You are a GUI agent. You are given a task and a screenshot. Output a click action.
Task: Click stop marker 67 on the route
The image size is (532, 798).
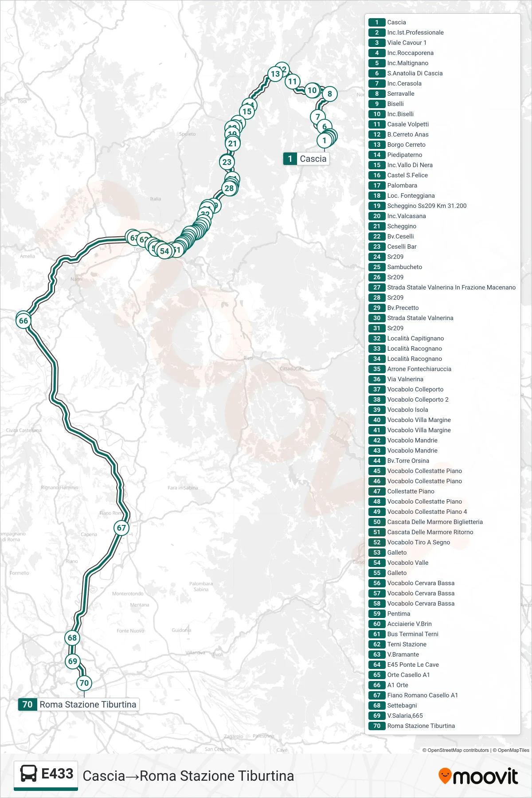[121, 528]
